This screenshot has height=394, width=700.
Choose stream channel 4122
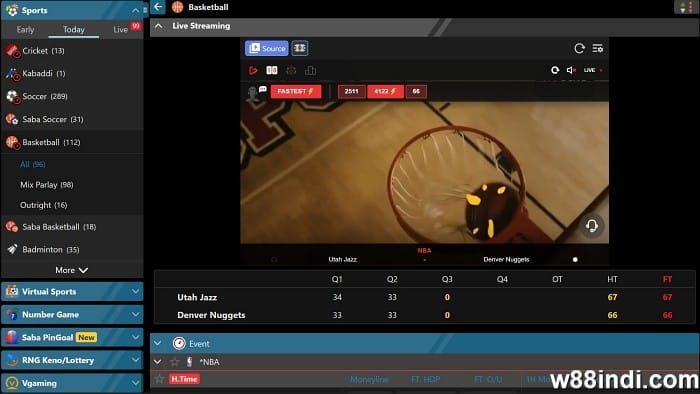click(x=385, y=91)
